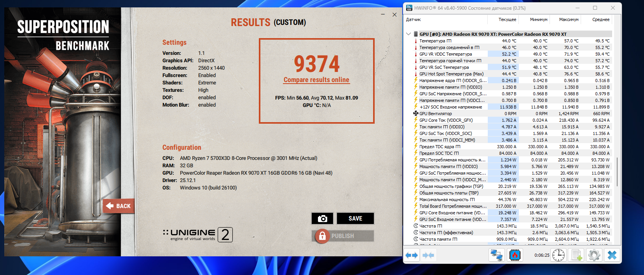Click the GPU Вентилятор fan icon row

point(512,114)
